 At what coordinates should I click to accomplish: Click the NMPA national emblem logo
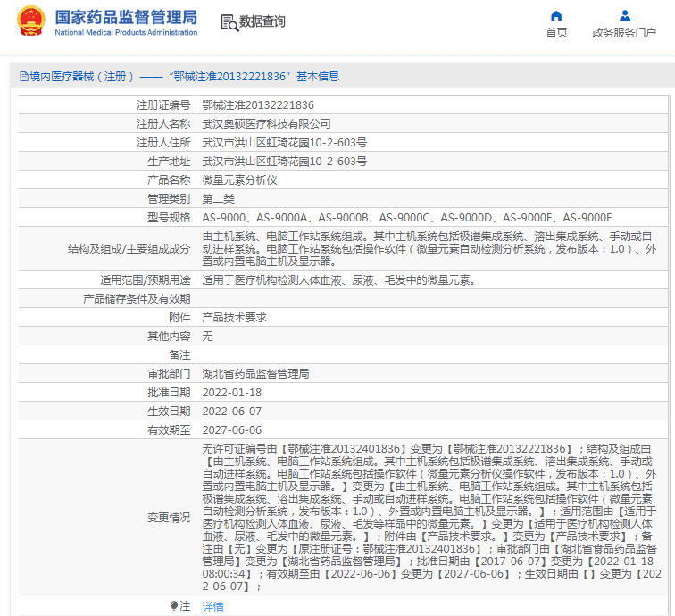pyautogui.click(x=30, y=21)
